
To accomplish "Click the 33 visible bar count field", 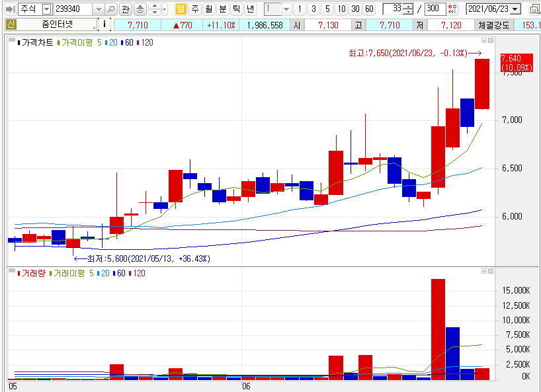I will click(393, 9).
